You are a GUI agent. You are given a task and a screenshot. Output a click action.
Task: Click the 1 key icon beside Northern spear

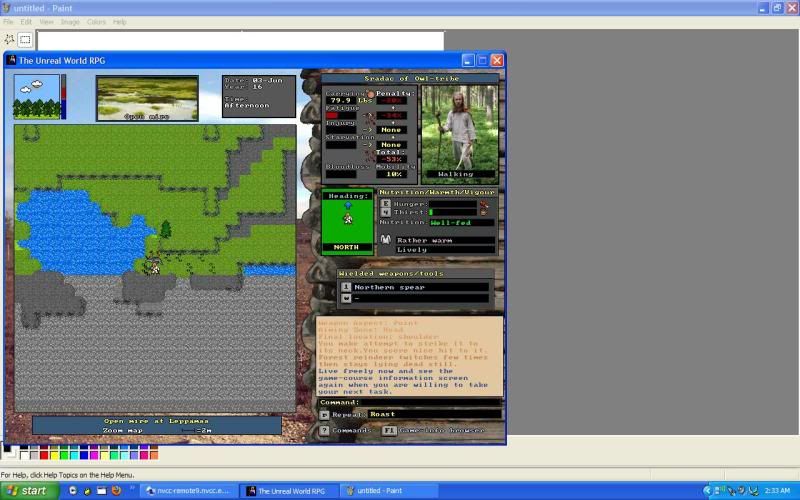tap(346, 287)
